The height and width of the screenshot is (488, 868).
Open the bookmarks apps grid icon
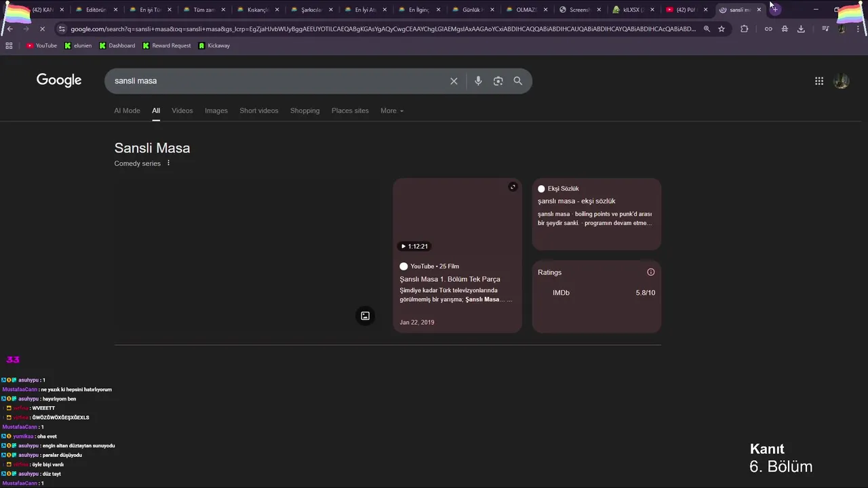pyautogui.click(x=9, y=45)
